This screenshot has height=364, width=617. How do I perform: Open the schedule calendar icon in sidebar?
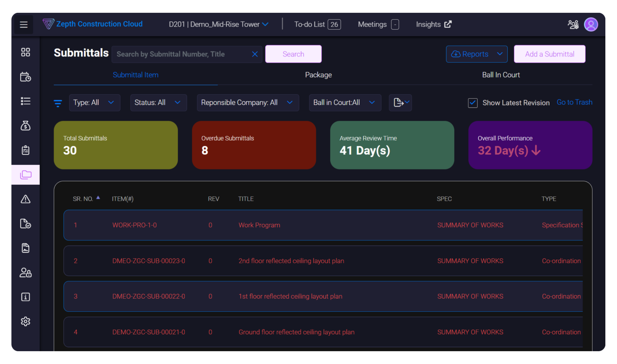[x=26, y=77]
